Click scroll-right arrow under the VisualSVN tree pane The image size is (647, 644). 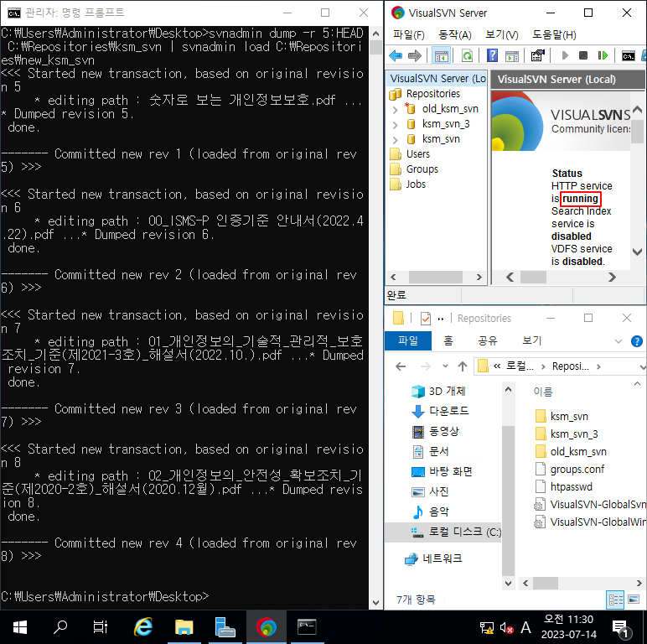(479, 277)
